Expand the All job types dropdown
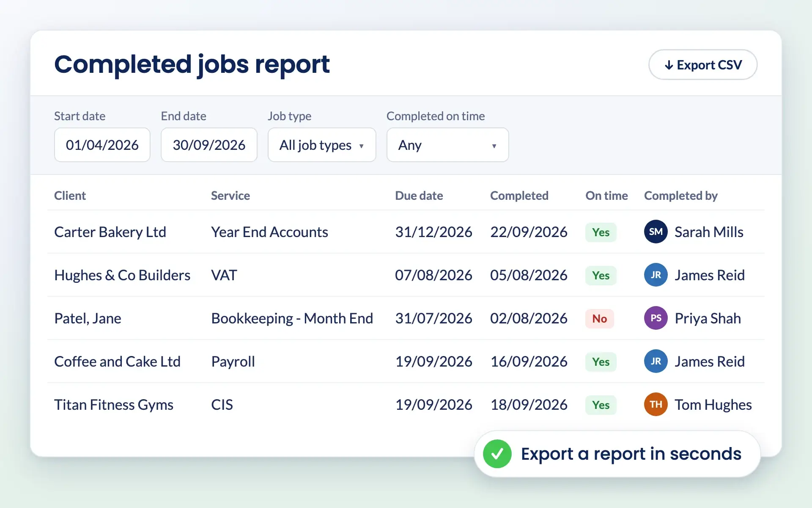Viewport: 812px width, 508px height. click(322, 145)
